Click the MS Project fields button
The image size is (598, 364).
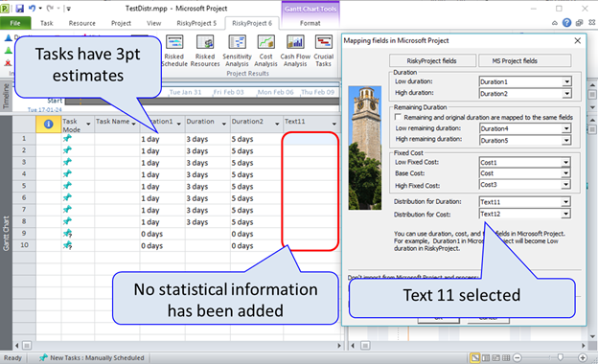pos(525,60)
